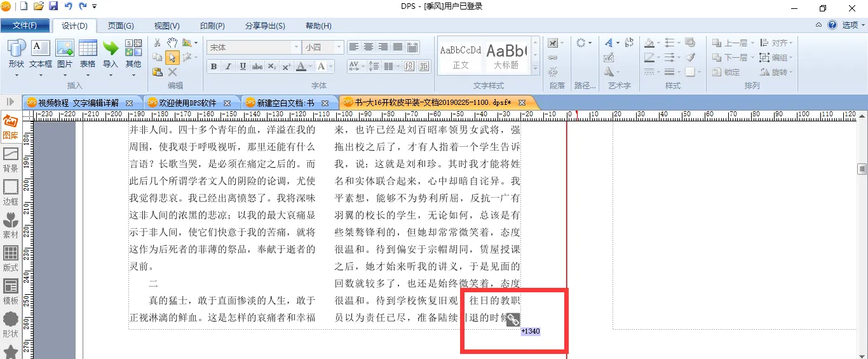Click the copy icon in 编辑 group
868x359 pixels.
click(x=158, y=57)
